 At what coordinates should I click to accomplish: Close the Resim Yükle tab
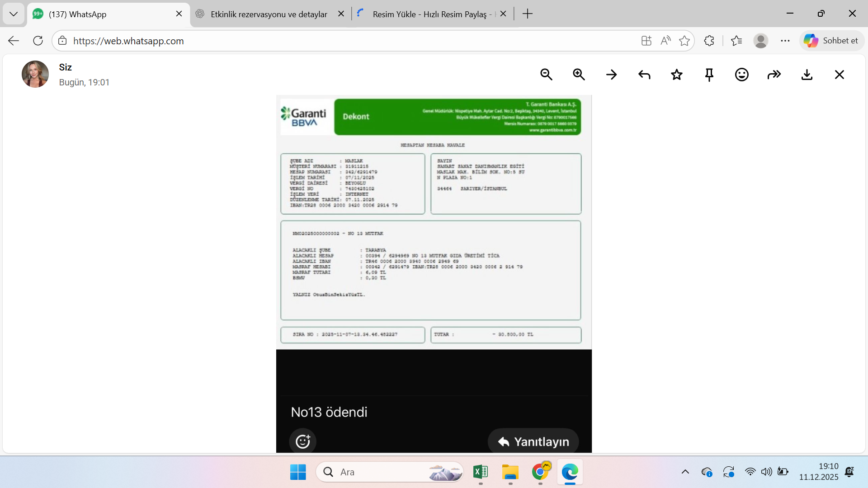pos(503,14)
